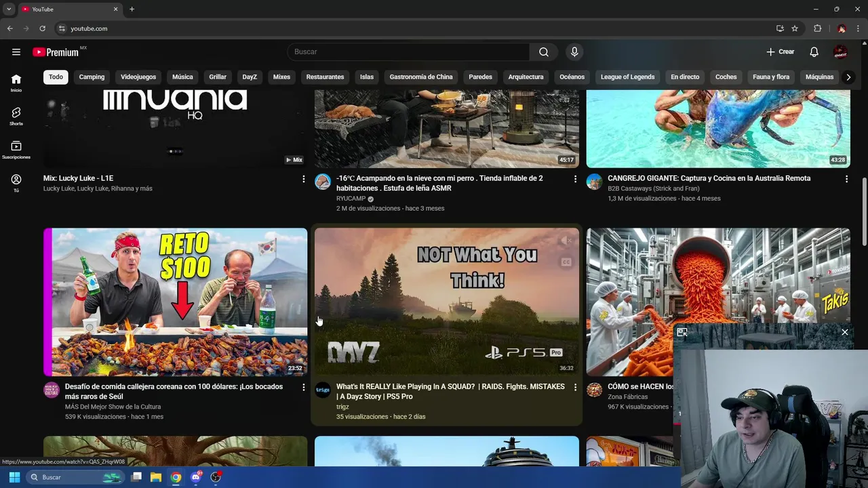Open options for Mix: Lucky Luke
The image size is (868, 488).
tap(303, 179)
